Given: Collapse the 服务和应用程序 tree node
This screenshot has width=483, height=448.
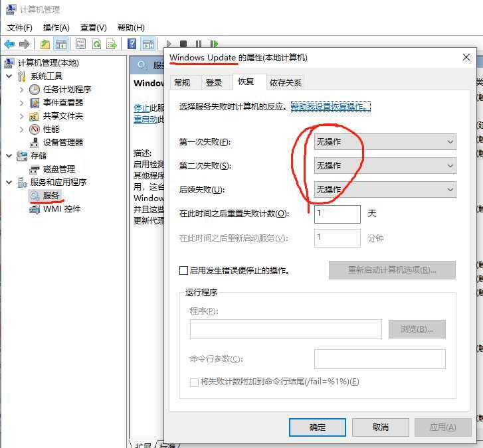Looking at the screenshot, I should tap(9, 183).
